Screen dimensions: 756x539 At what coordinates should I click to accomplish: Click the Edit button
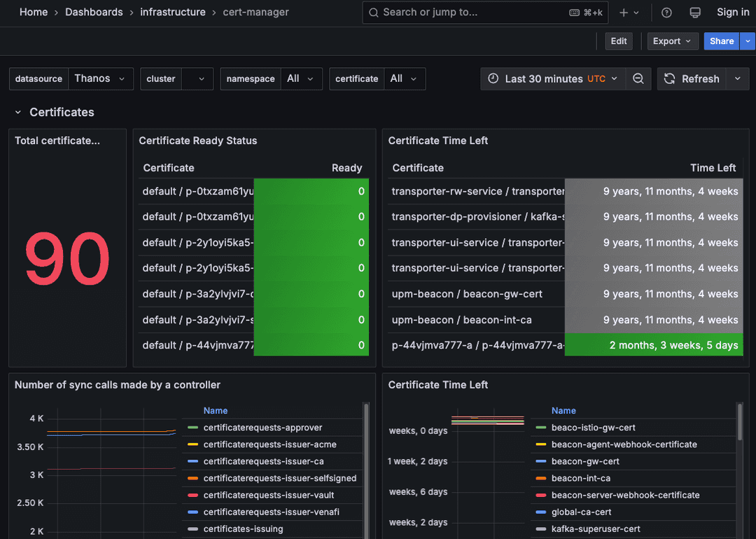pyautogui.click(x=618, y=41)
